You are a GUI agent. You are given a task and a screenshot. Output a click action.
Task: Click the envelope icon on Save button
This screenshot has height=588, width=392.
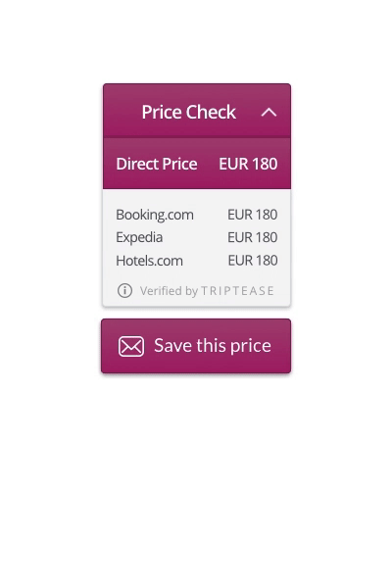pyautogui.click(x=131, y=346)
